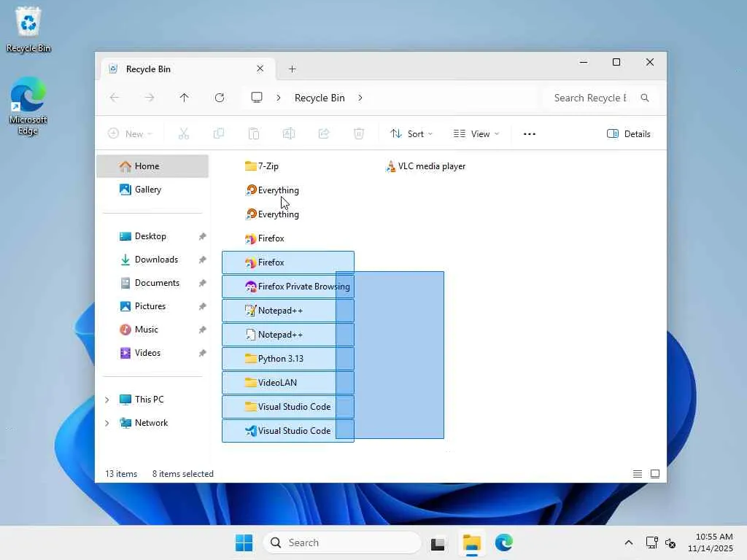The image size is (747, 560).
Task: Click the search magnifier in Recycle Bin
Action: [x=645, y=98]
